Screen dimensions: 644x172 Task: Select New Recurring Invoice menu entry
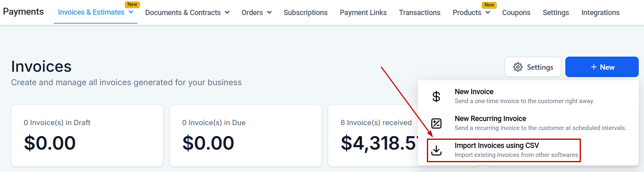coord(490,119)
